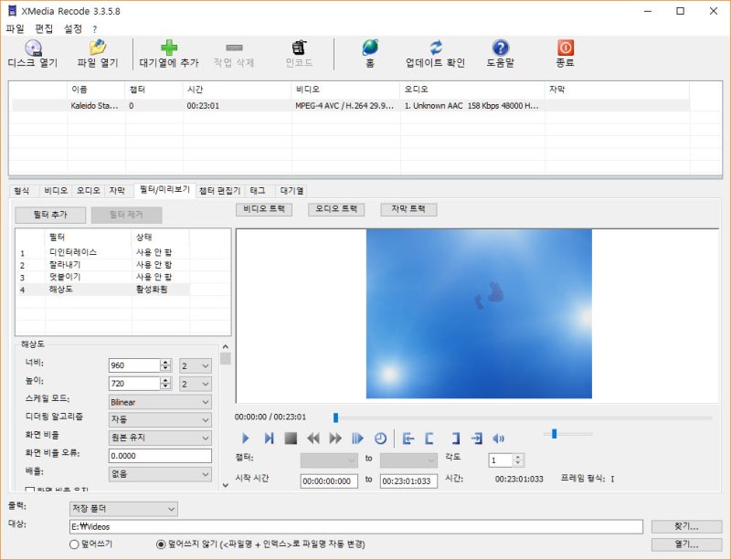This screenshot has height=560, width=731.
Task: Click the 파일 열기 open file icon
Action: pos(98,48)
